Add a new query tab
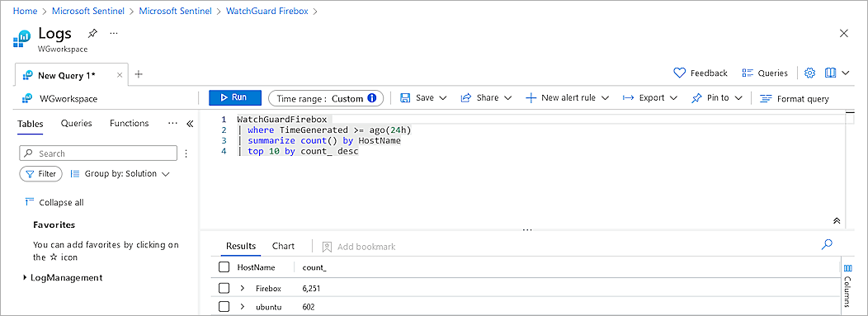This screenshot has width=868, height=316. 139,74
